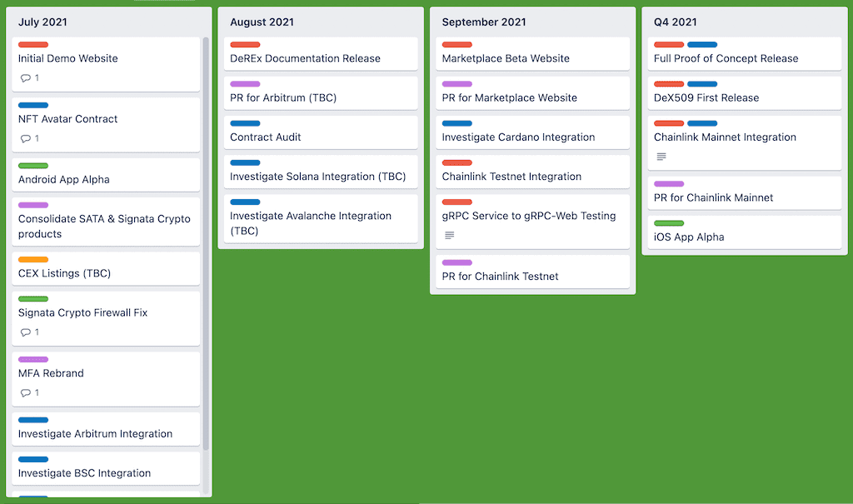Click the September 2021 list title
The width and height of the screenshot is (853, 504).
tap(484, 22)
